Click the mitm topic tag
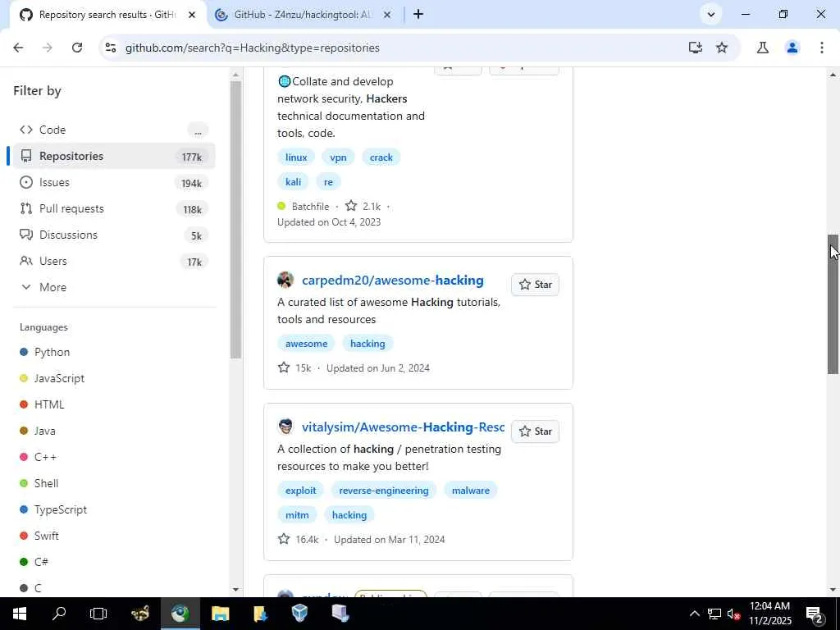This screenshot has width=840, height=630. 297,515
